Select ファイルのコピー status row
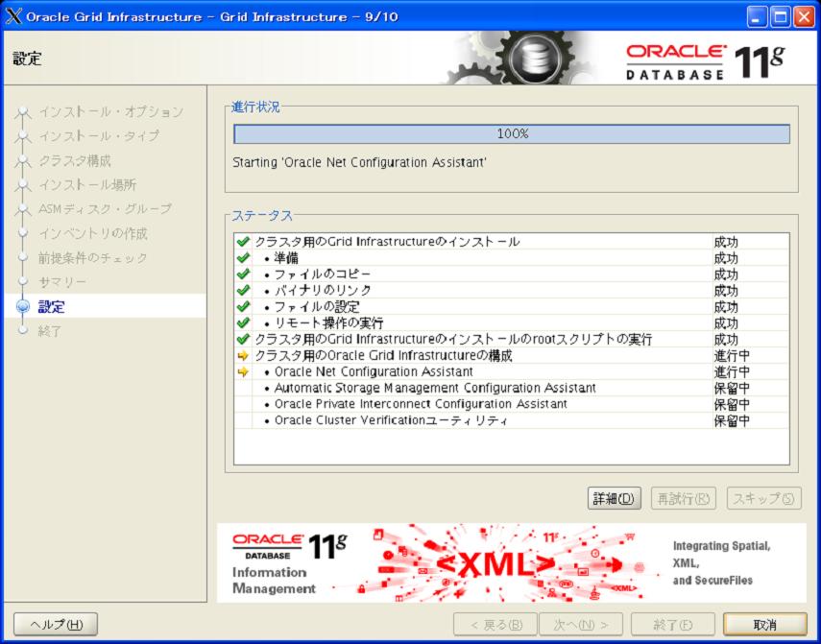This screenshot has height=644, width=821. pos(512,274)
